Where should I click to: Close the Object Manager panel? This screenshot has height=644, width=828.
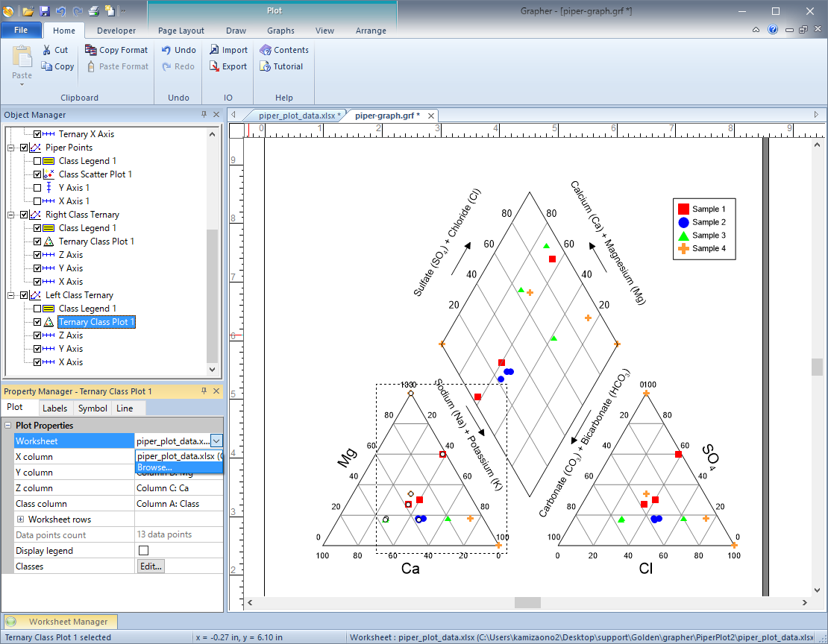point(216,115)
